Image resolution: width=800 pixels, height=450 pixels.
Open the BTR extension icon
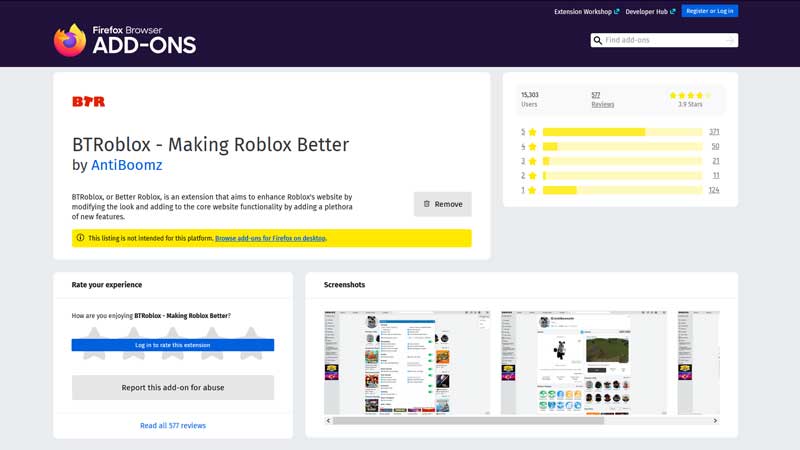pyautogui.click(x=88, y=102)
